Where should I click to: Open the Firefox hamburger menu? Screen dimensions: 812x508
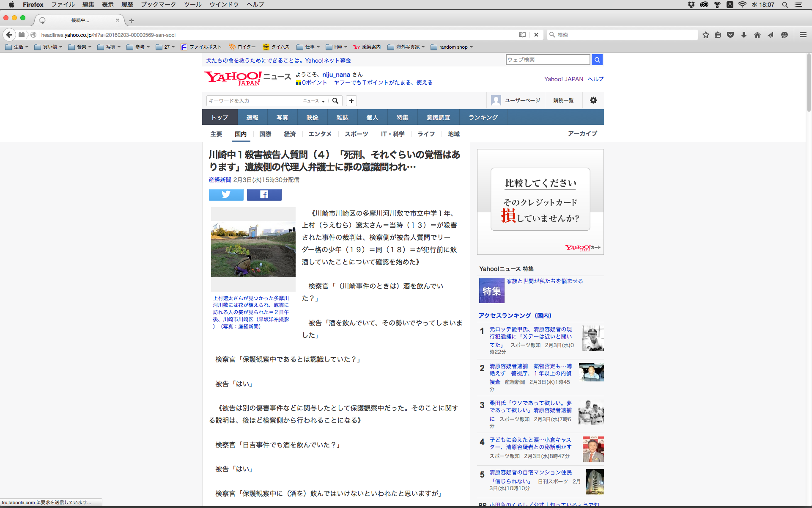[803, 35]
